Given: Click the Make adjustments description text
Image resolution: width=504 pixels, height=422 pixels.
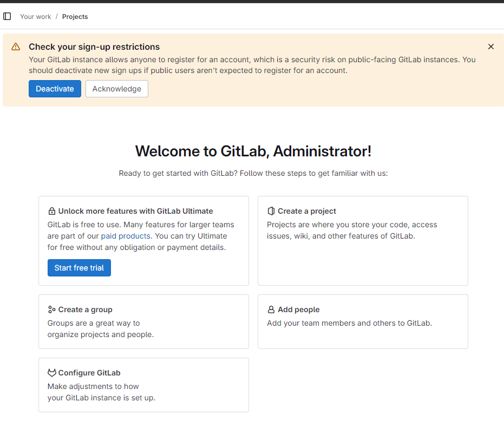Looking at the screenshot, I should click(101, 392).
